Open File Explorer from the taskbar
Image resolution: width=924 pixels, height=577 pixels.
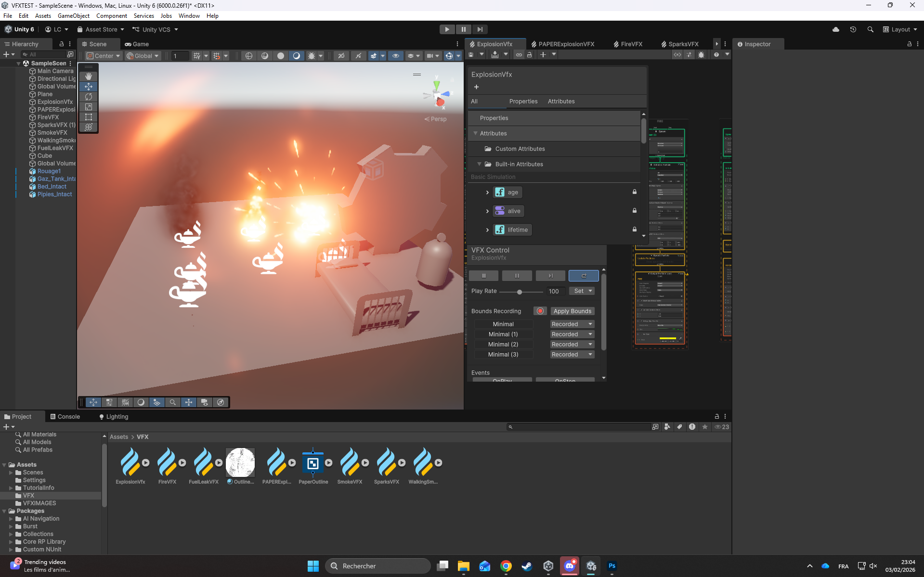click(464, 566)
